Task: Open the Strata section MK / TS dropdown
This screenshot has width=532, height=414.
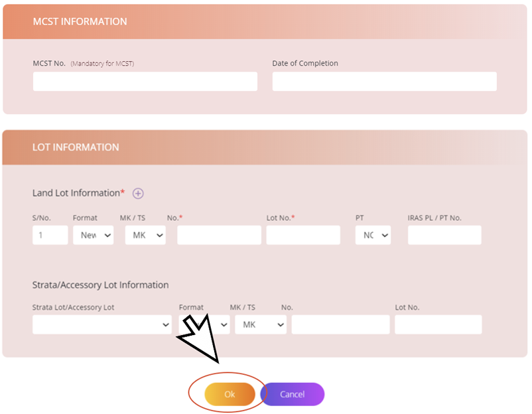Action: (x=261, y=324)
